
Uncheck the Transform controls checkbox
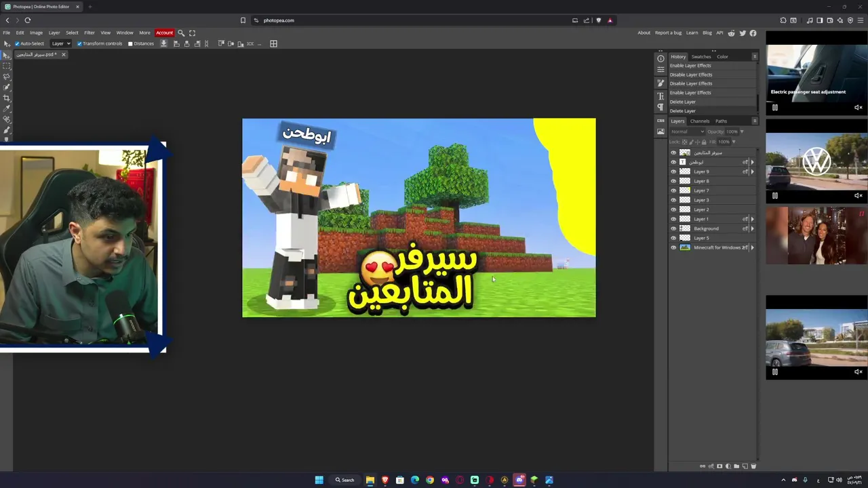click(x=79, y=43)
